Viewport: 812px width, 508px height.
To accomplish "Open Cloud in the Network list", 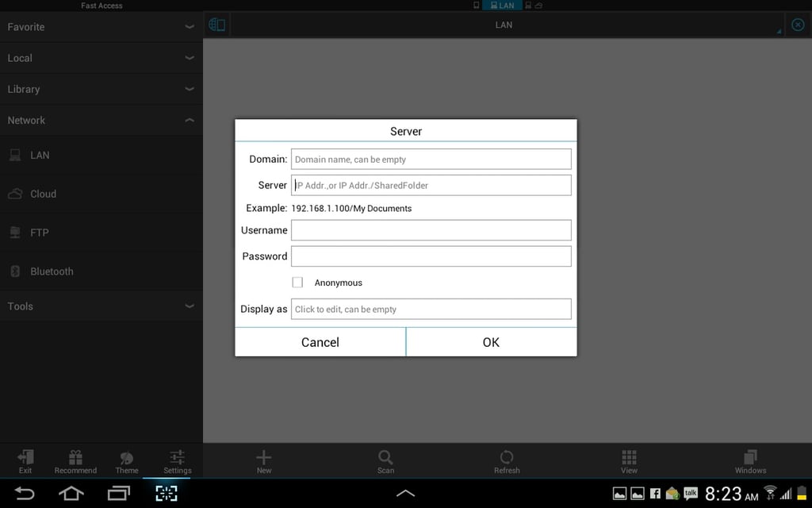I will (x=101, y=194).
